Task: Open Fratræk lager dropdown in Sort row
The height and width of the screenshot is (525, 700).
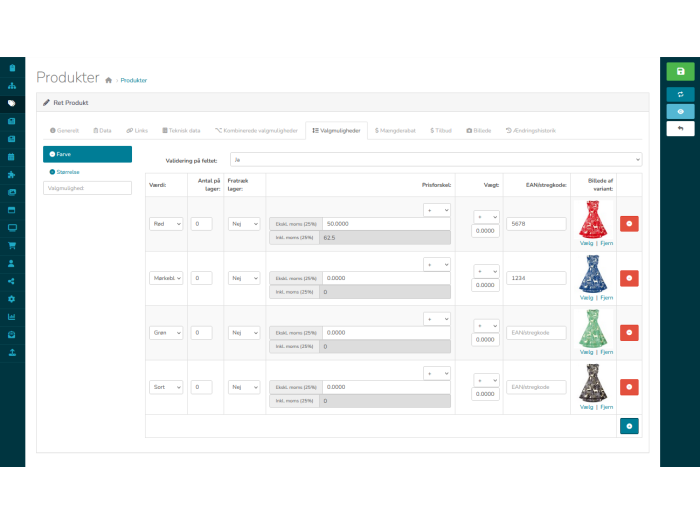Action: 244,387
